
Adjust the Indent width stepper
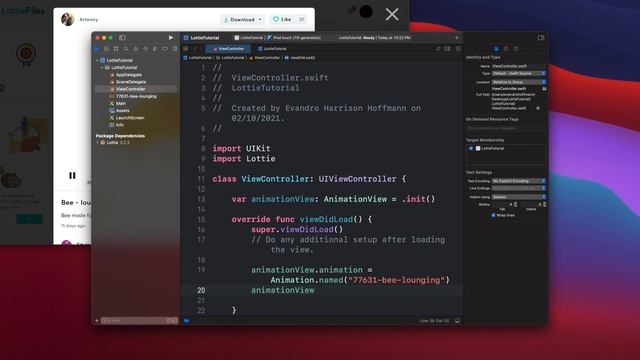pyautogui.click(x=544, y=204)
